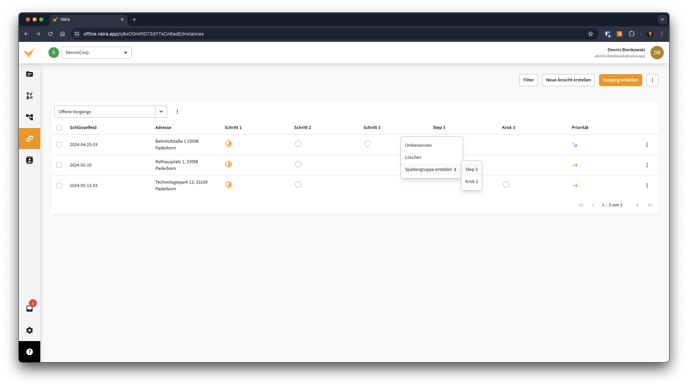Tick checkbox for row 2024-05-12-03
This screenshot has width=688, height=387.
[59, 186]
